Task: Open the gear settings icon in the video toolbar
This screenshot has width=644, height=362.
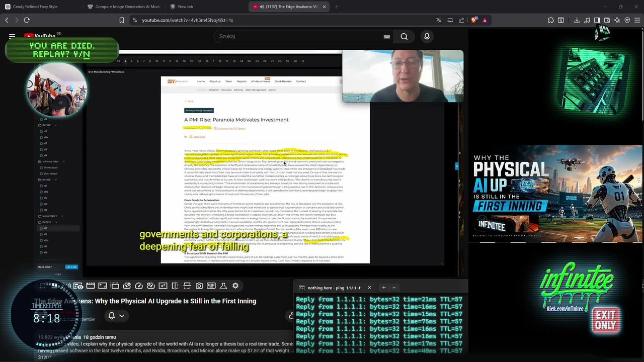Action: [235, 286]
